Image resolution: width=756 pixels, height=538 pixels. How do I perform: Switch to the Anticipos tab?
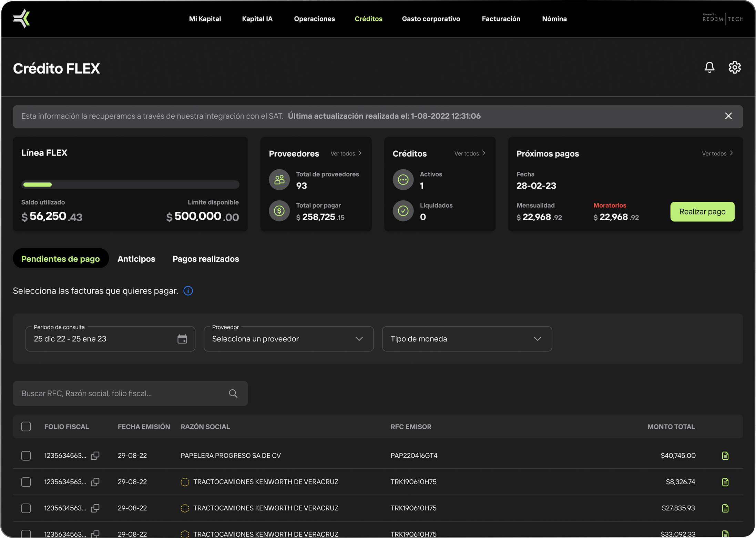tap(136, 259)
